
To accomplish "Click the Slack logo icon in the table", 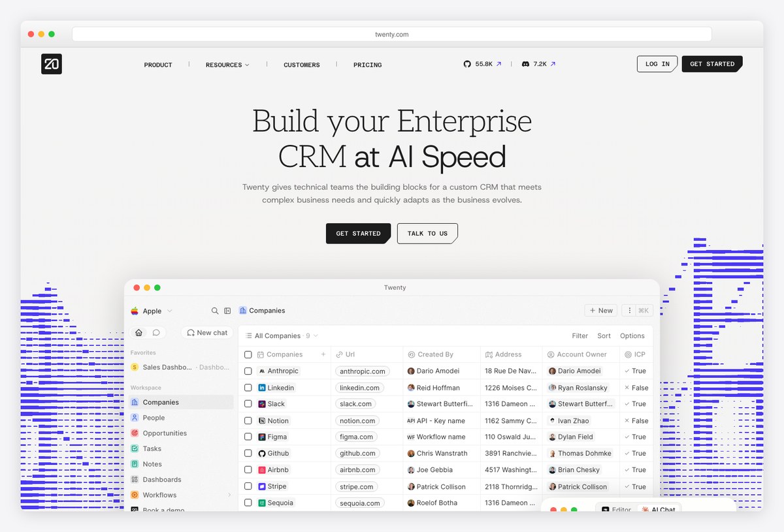I will click(x=262, y=404).
